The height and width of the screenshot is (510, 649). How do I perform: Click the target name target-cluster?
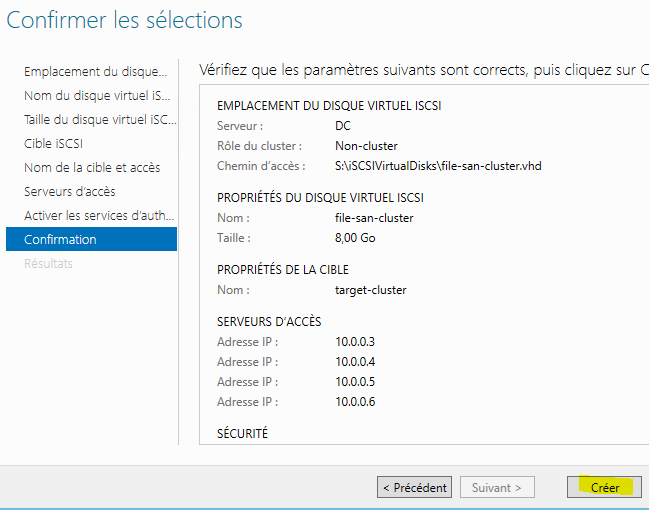tap(371, 290)
